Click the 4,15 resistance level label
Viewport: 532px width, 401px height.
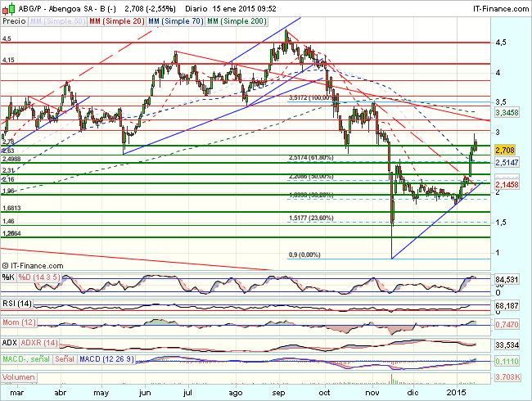click(x=8, y=60)
